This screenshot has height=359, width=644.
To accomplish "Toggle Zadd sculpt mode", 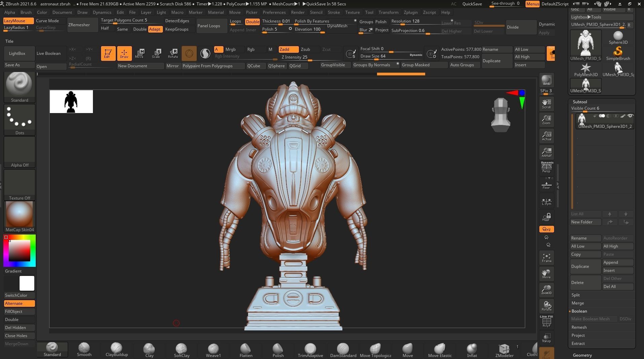I will 289,49.
